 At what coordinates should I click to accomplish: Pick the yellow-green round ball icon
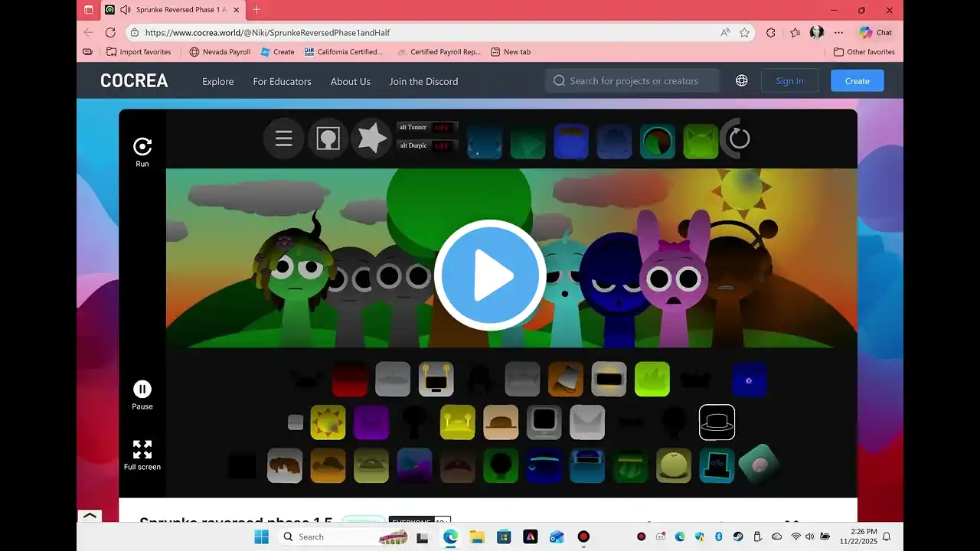tap(674, 465)
